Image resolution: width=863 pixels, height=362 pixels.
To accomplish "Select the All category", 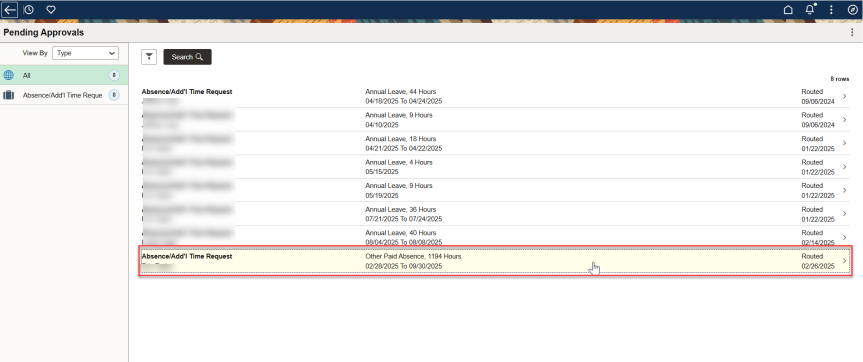I will (x=64, y=75).
